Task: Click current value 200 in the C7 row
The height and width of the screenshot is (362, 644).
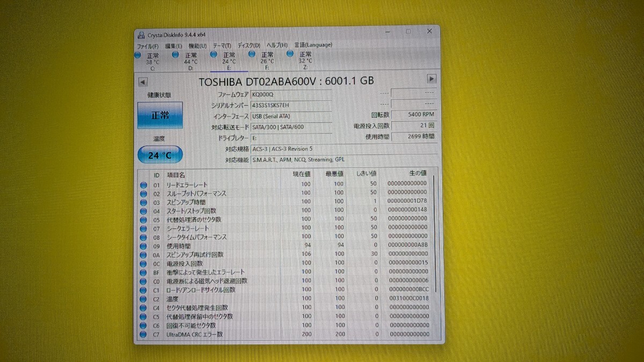Action: pos(305,334)
